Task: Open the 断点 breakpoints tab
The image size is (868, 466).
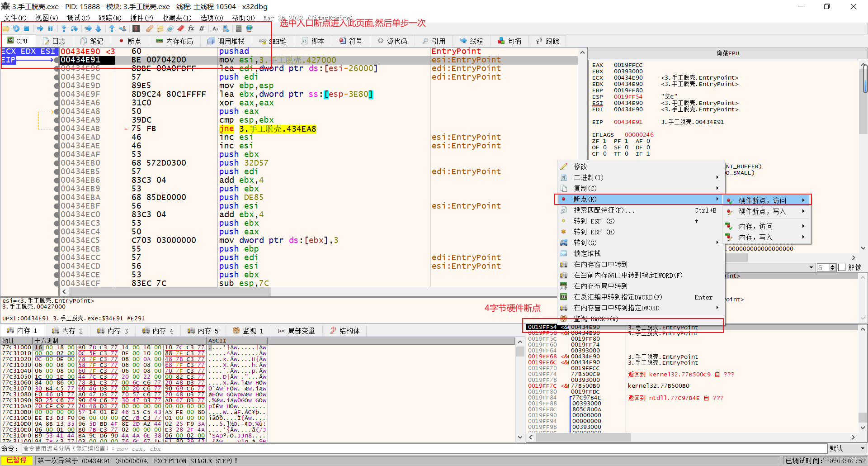Action: pyautogui.click(x=130, y=41)
